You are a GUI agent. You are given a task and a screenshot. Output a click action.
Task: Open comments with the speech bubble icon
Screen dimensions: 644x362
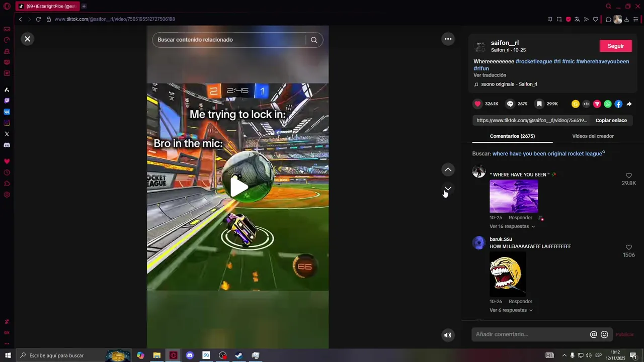click(510, 104)
